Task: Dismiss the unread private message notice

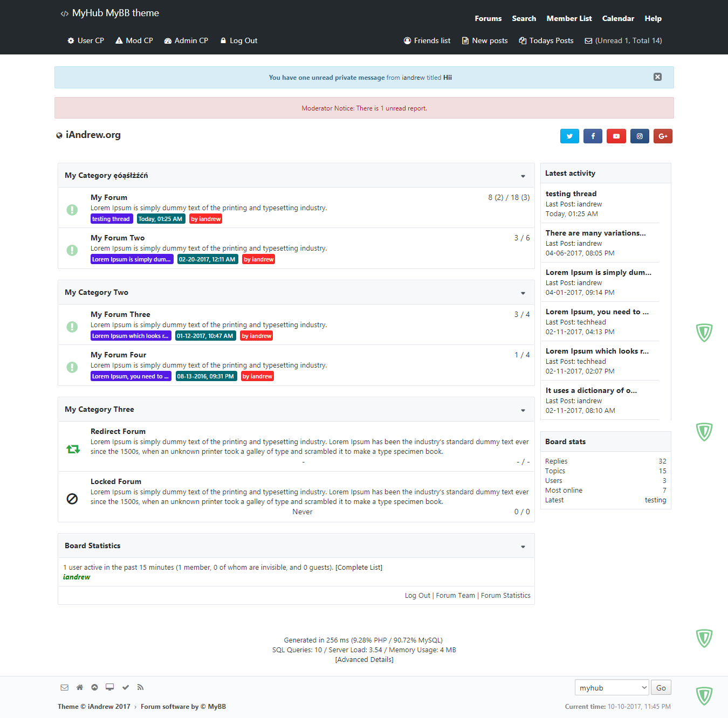Action: click(657, 77)
